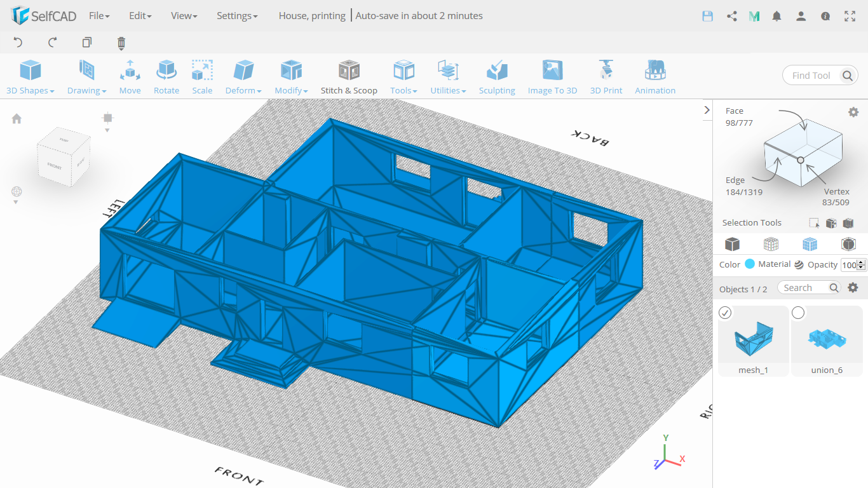Expand the Tools dropdown arrow

click(x=415, y=91)
